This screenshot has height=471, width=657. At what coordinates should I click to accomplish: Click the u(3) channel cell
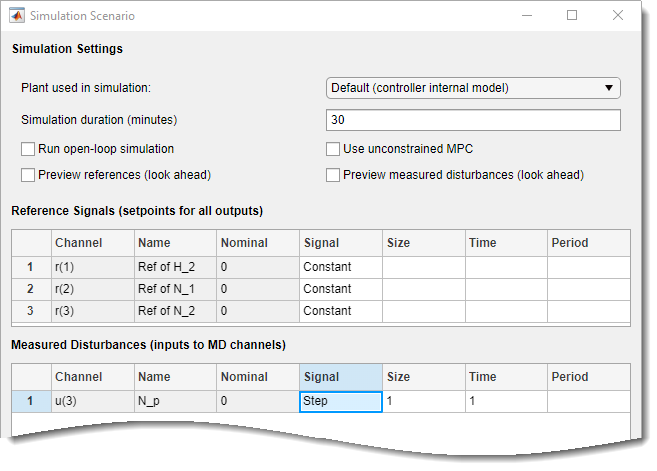[93, 401]
